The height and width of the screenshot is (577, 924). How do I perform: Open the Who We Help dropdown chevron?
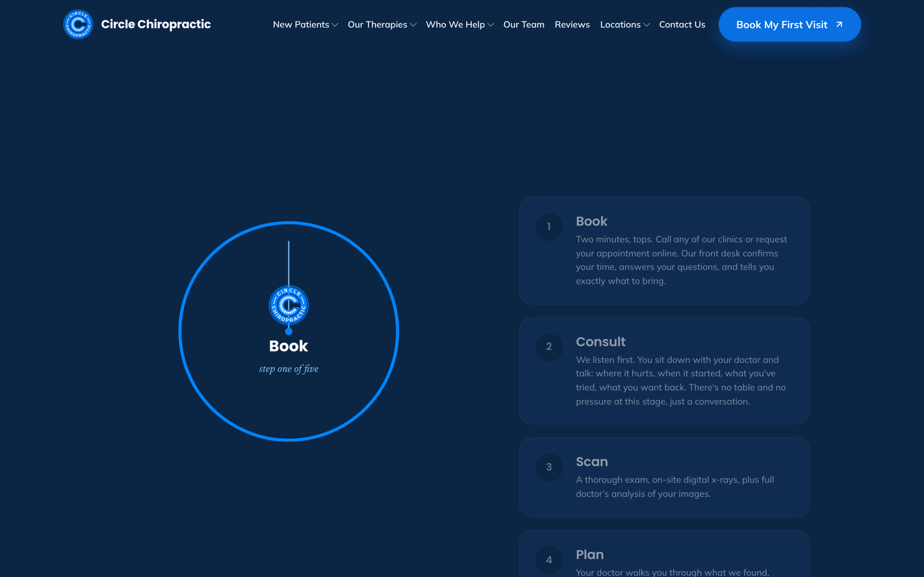pyautogui.click(x=491, y=25)
